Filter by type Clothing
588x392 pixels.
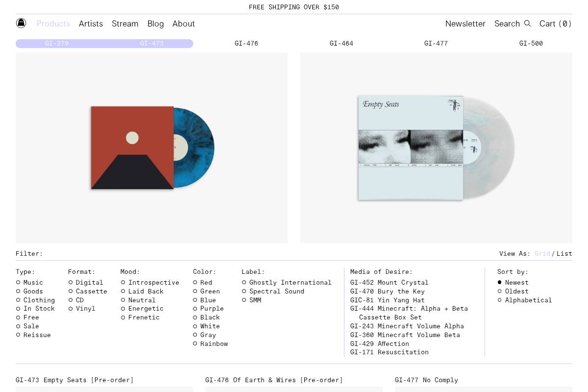[x=35, y=300]
